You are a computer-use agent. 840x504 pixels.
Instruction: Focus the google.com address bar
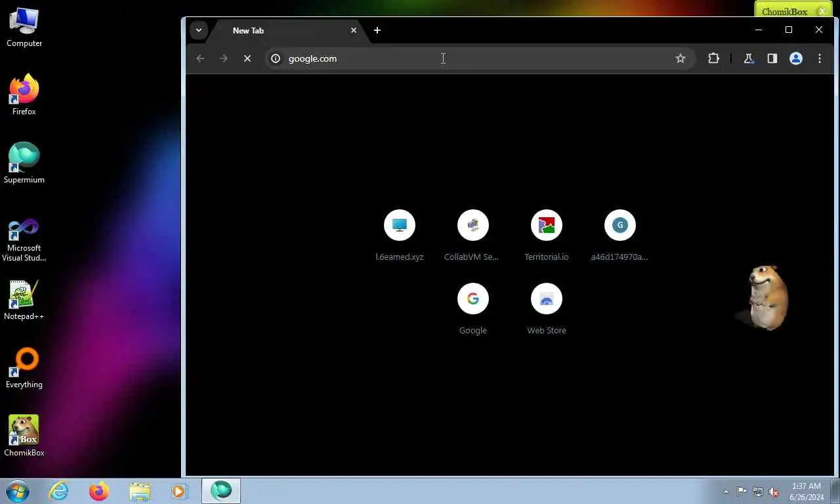tap(480, 58)
